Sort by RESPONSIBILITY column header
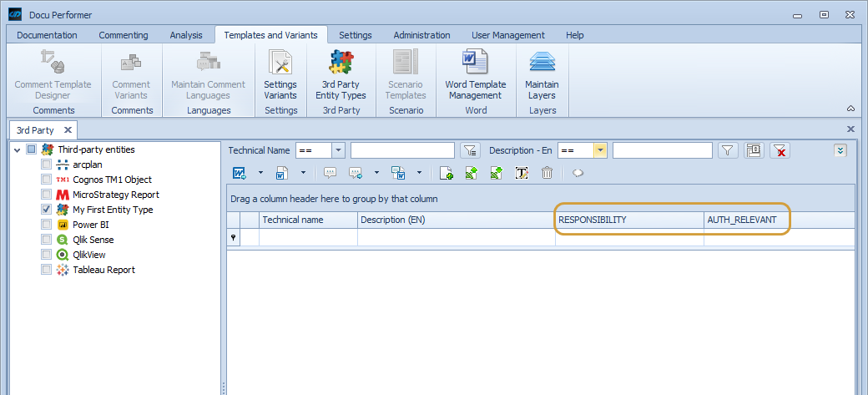The width and height of the screenshot is (868, 395). pos(629,220)
